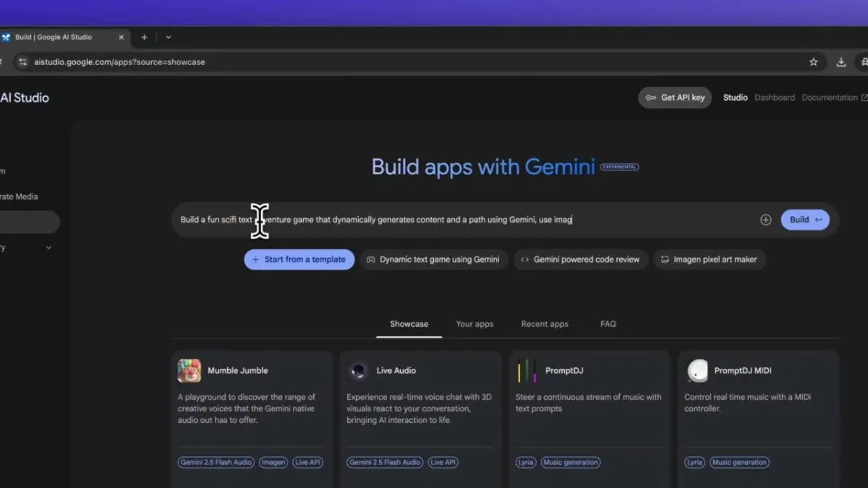Image resolution: width=868 pixels, height=488 pixels.
Task: Open the browser downloads icon
Action: point(841,62)
